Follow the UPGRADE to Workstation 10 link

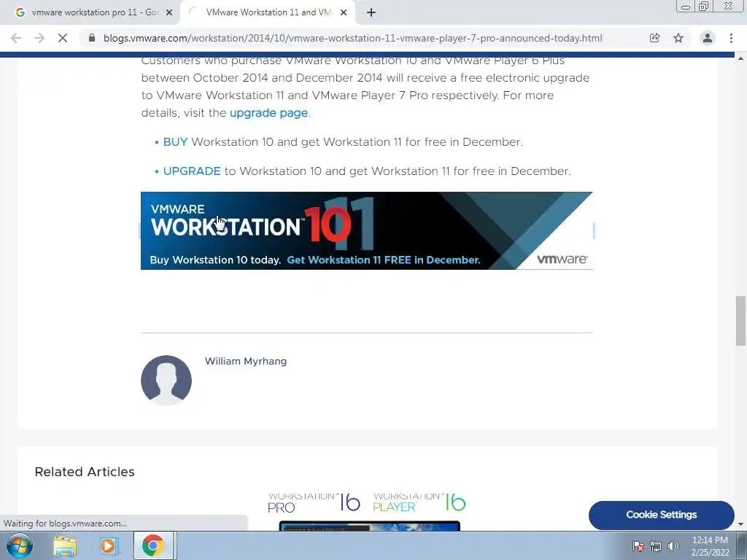[192, 171]
